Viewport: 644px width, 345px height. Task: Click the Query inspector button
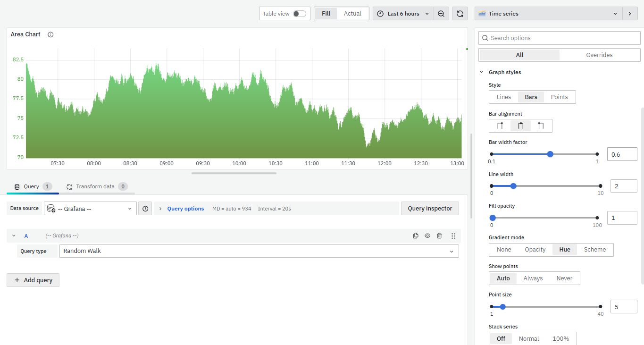pyautogui.click(x=430, y=209)
